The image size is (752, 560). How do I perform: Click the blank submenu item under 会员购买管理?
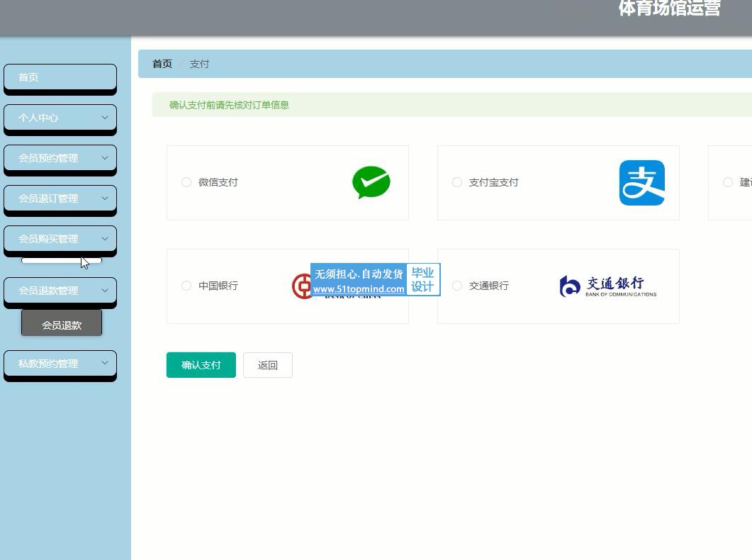62,260
